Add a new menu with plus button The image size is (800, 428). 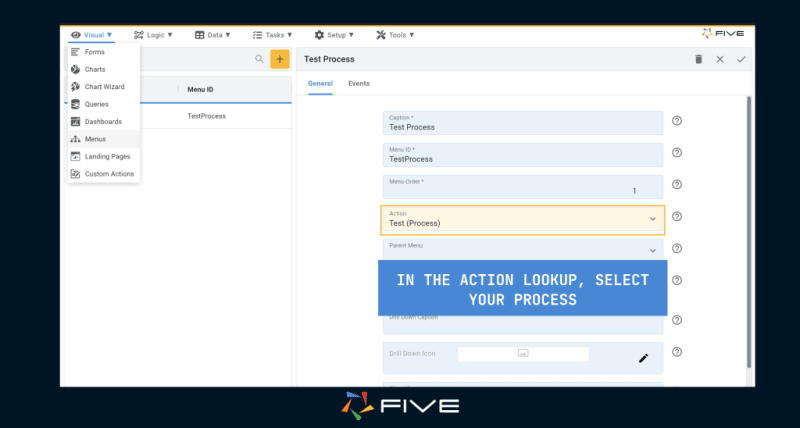[280, 59]
